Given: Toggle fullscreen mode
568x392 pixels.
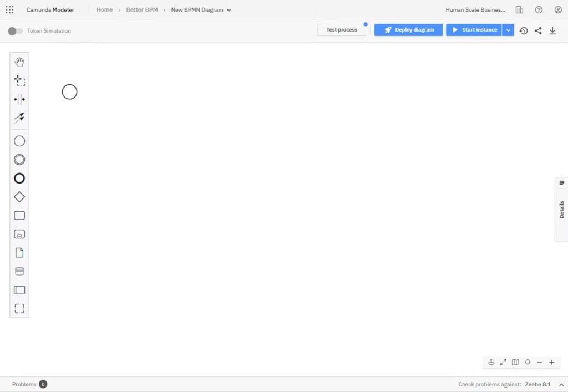Looking at the screenshot, I should tap(503, 362).
